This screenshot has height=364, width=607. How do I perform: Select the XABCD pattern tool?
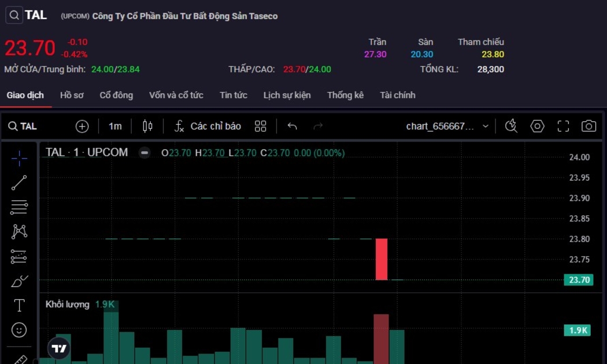click(19, 232)
